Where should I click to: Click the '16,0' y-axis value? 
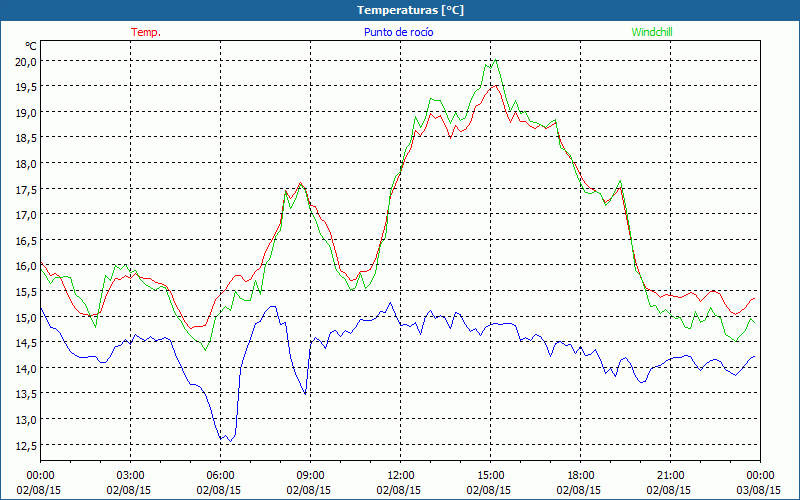(27, 266)
